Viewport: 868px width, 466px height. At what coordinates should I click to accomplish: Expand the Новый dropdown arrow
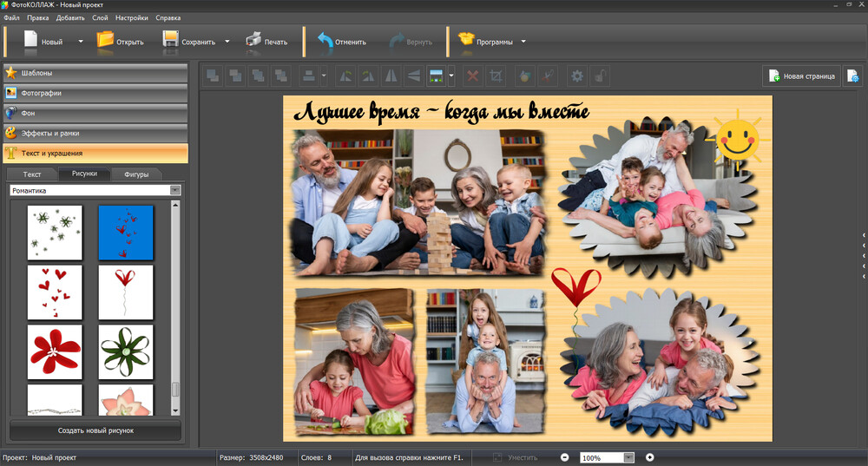pos(80,42)
